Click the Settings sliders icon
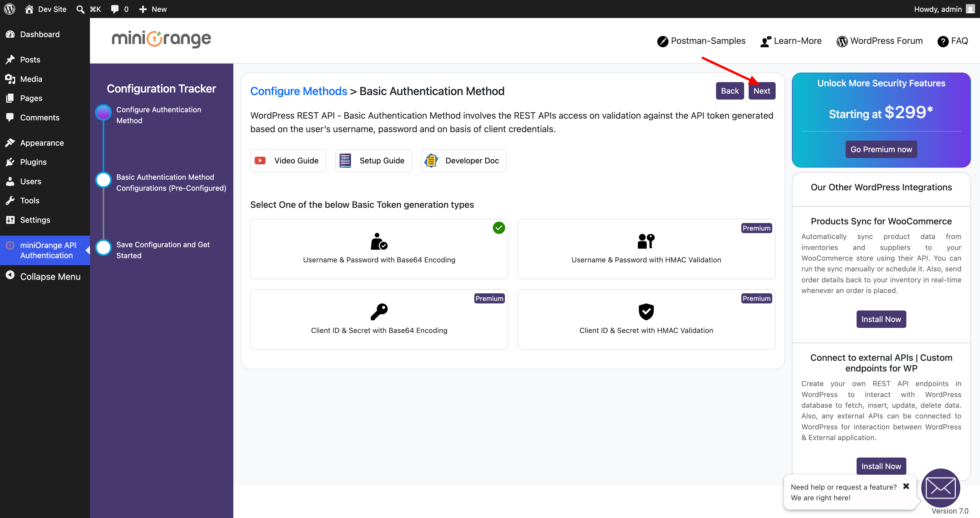Screen dimensions: 980x518 tap(10, 220)
